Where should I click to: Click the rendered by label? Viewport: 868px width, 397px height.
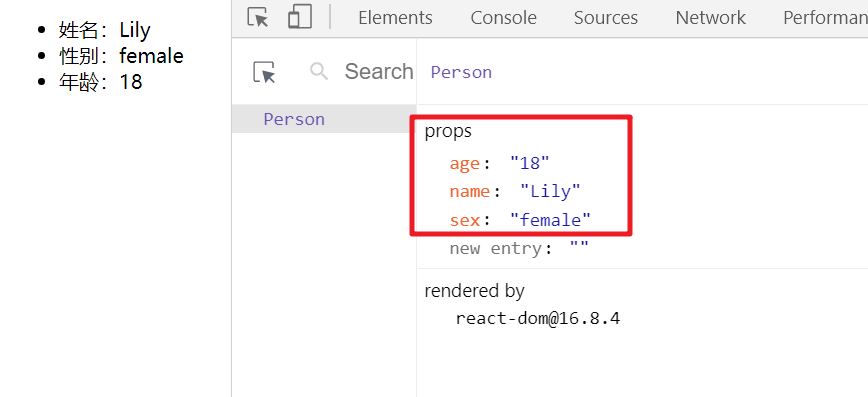coord(474,291)
